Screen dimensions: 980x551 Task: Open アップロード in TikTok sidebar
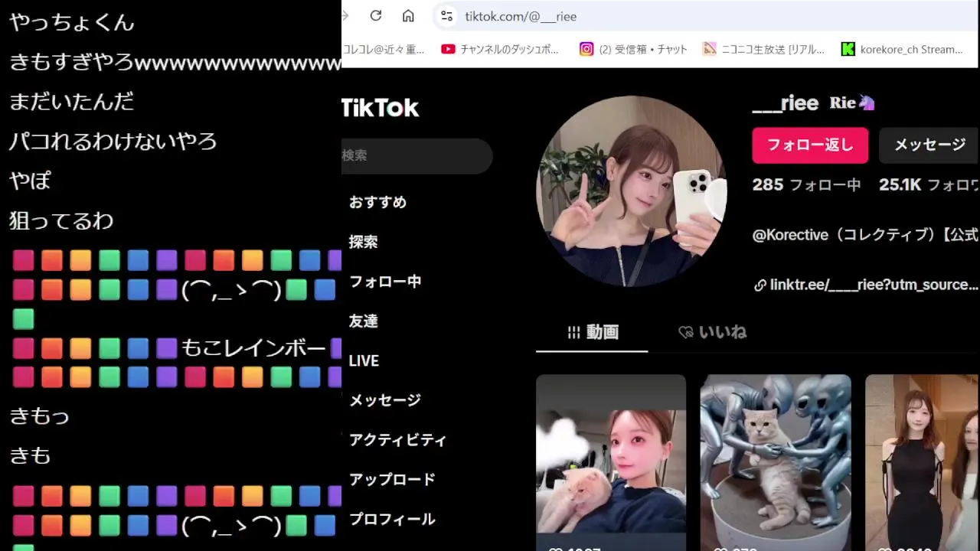pyautogui.click(x=392, y=480)
